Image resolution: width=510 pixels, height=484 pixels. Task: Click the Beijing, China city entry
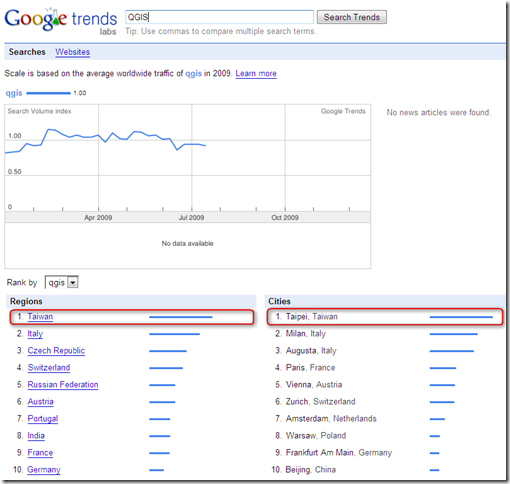(311, 470)
